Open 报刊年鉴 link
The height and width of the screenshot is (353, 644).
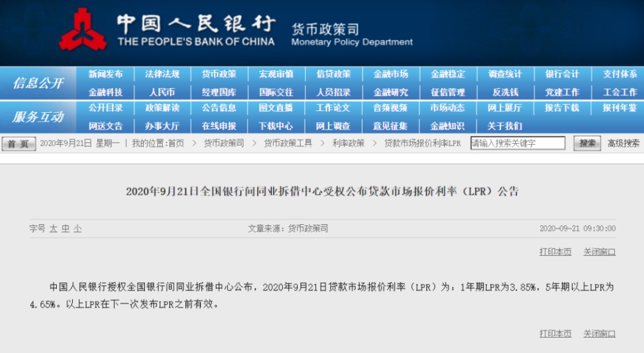(x=620, y=108)
